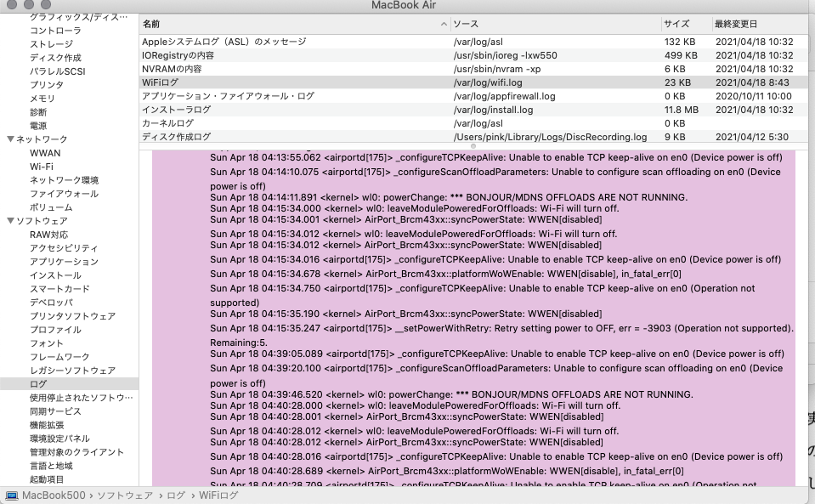Select カーネルログ row
This screenshot has height=504, width=815.
pyautogui.click(x=473, y=123)
